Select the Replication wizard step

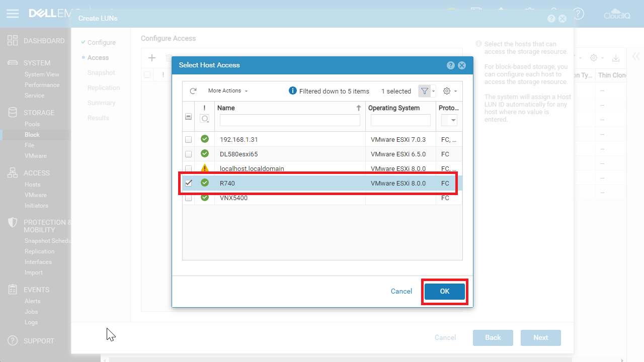(104, 88)
